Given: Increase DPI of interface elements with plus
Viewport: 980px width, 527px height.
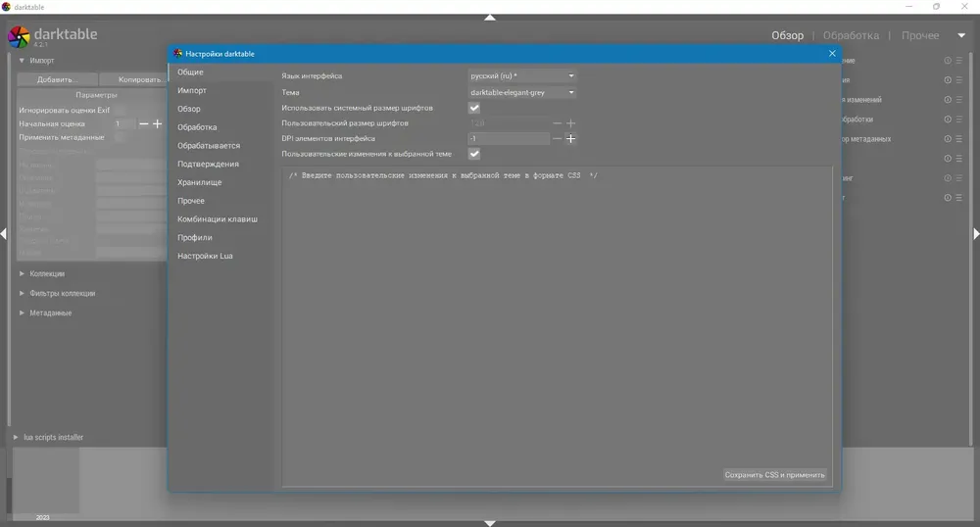Looking at the screenshot, I should [x=570, y=139].
